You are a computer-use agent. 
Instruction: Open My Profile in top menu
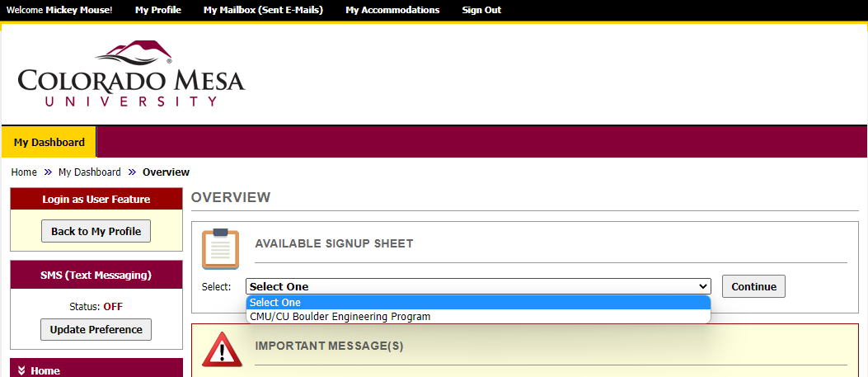tap(158, 10)
